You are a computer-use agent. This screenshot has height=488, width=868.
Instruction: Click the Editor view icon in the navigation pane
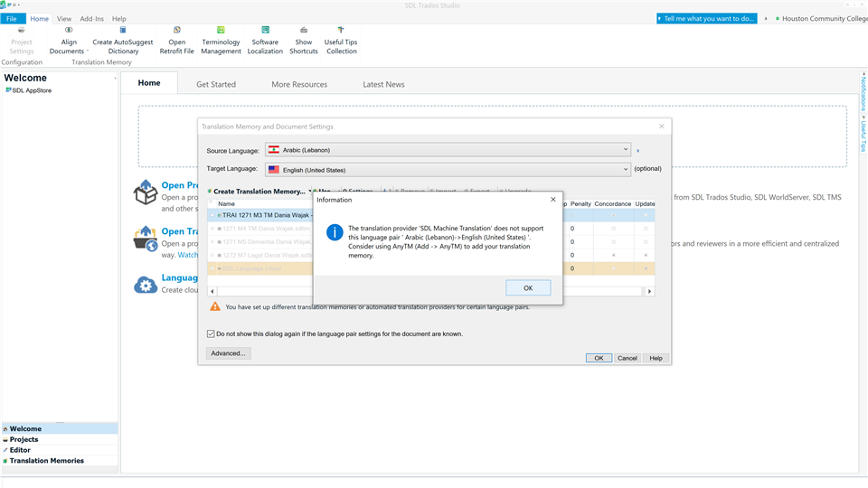pos(5,450)
